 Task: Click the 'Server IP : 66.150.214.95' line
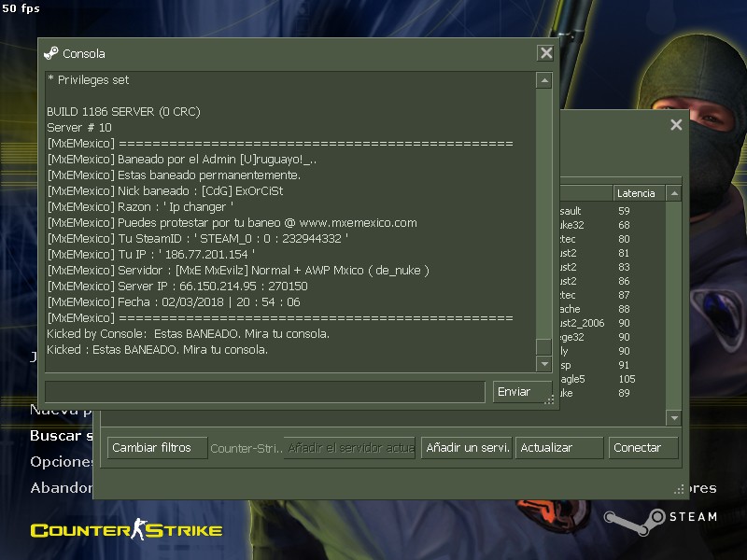(x=177, y=287)
